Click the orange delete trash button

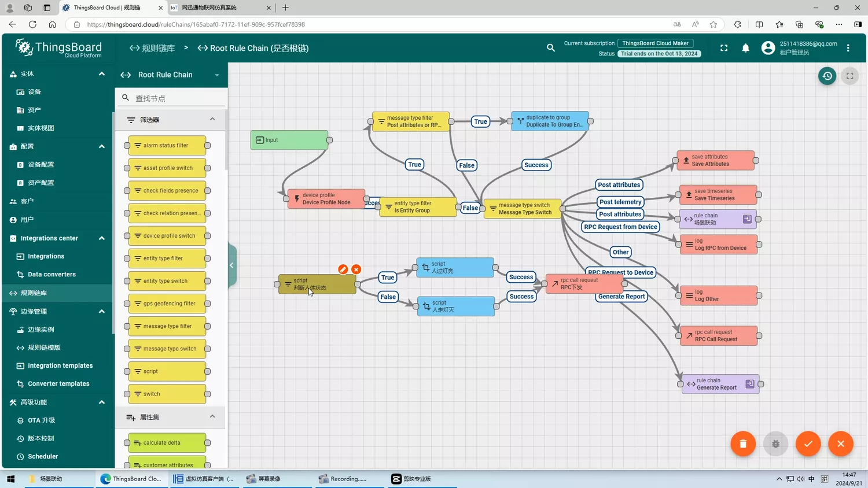(743, 443)
